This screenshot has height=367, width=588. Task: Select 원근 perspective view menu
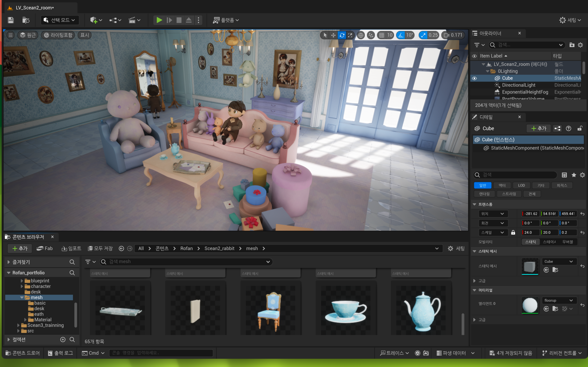[x=28, y=35]
